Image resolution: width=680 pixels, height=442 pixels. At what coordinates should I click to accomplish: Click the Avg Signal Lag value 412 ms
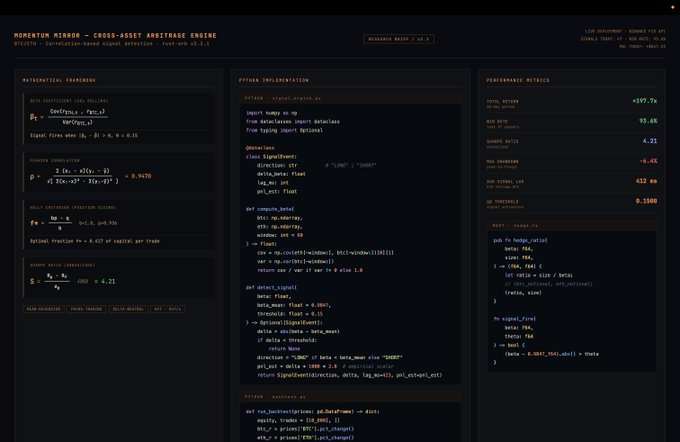coord(646,181)
